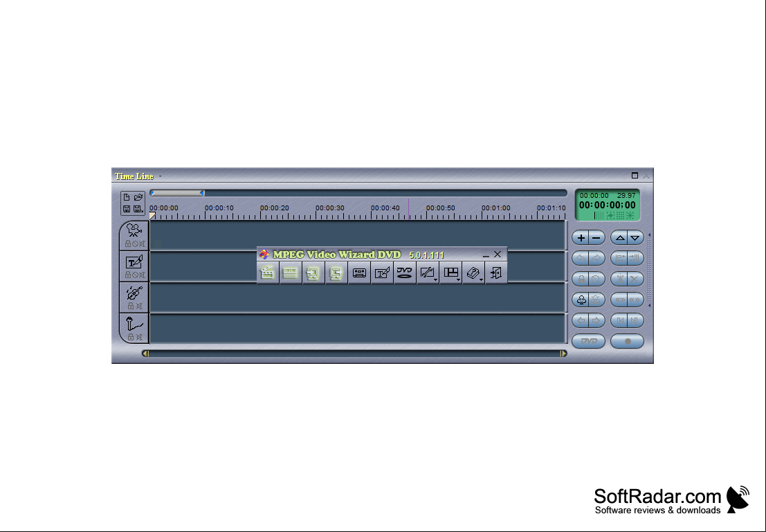Lock the voice track

tap(131, 337)
